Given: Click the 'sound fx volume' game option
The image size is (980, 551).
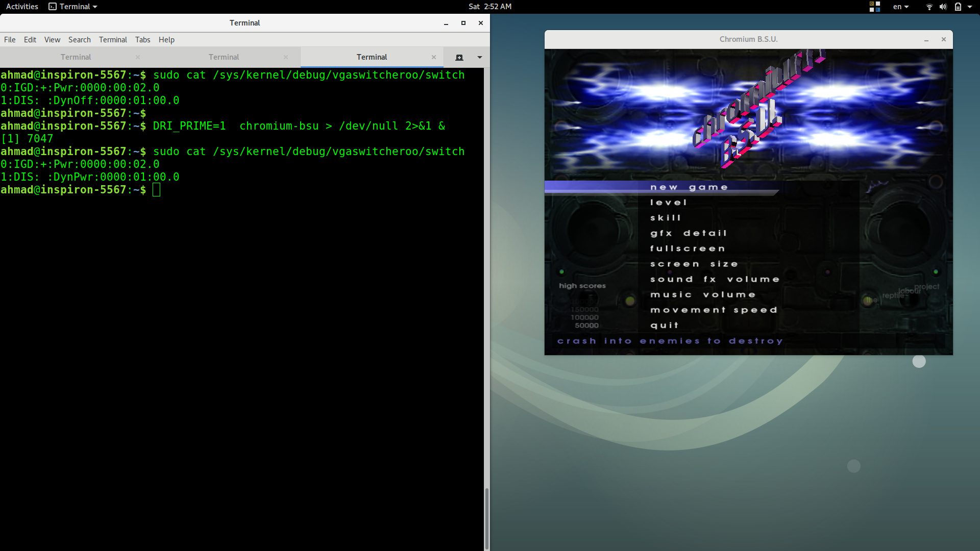Looking at the screenshot, I should click(715, 279).
